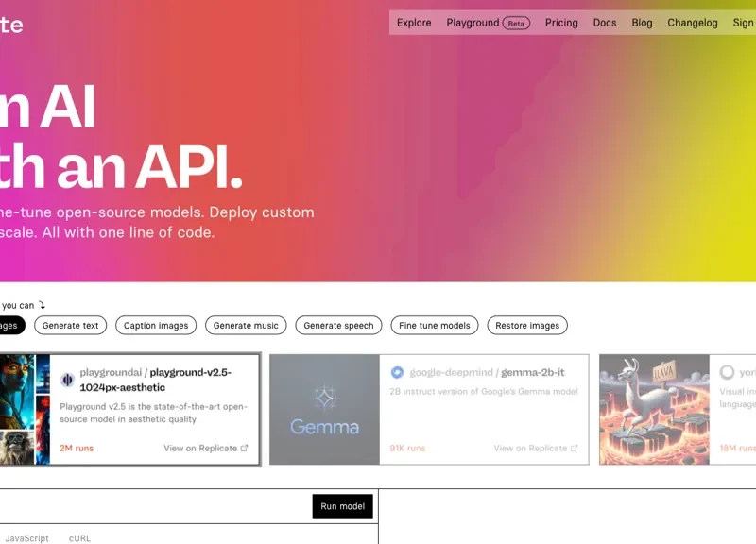Select the Generate music pill
The height and width of the screenshot is (544, 756).
pos(246,326)
